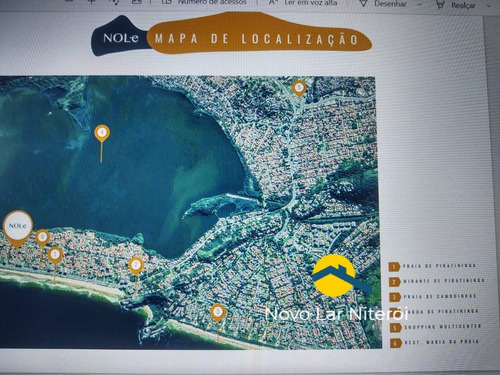Select legend text 'REST. MARIA DA PRAIA'
The height and width of the screenshot is (375, 500).
442,342
